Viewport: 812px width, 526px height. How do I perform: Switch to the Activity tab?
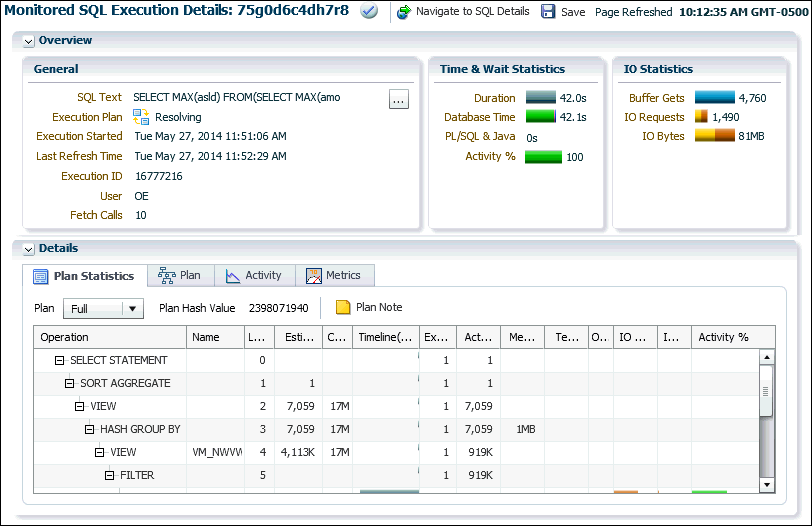[254, 275]
